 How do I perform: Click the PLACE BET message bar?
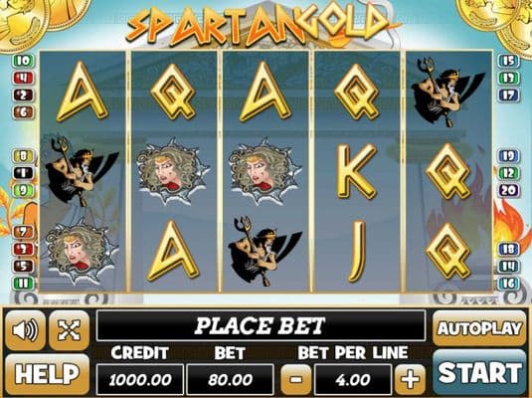tap(261, 325)
